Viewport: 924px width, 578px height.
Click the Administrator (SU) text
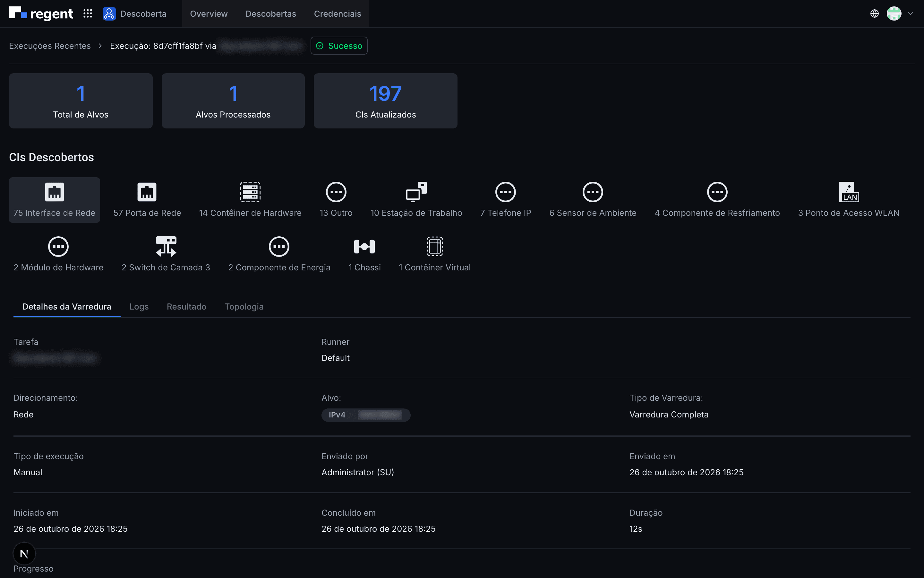(x=358, y=472)
